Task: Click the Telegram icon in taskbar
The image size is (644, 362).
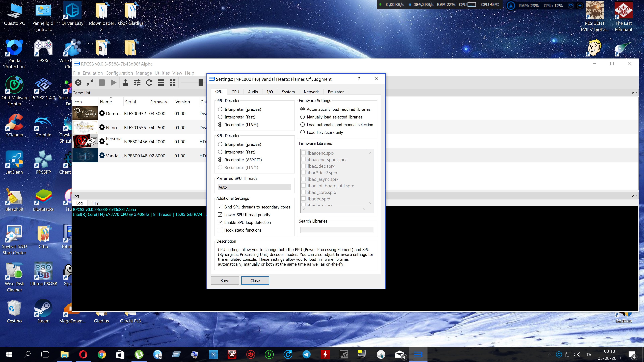Action: point(307,354)
